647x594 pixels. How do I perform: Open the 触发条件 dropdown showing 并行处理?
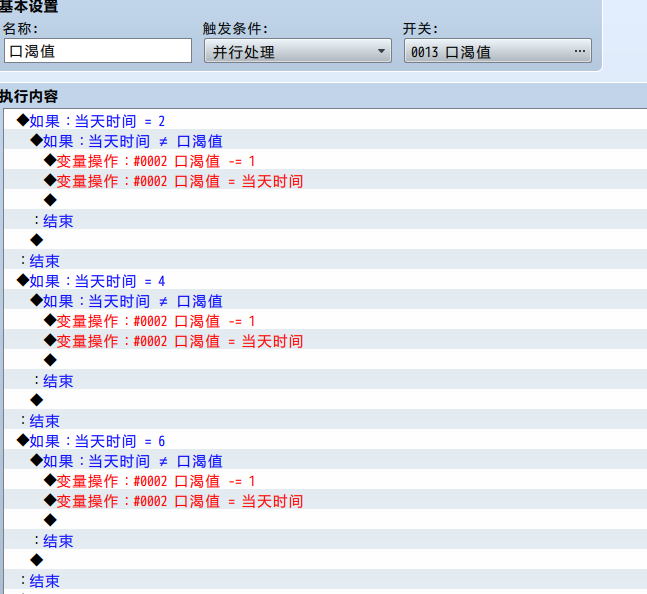coord(298,51)
